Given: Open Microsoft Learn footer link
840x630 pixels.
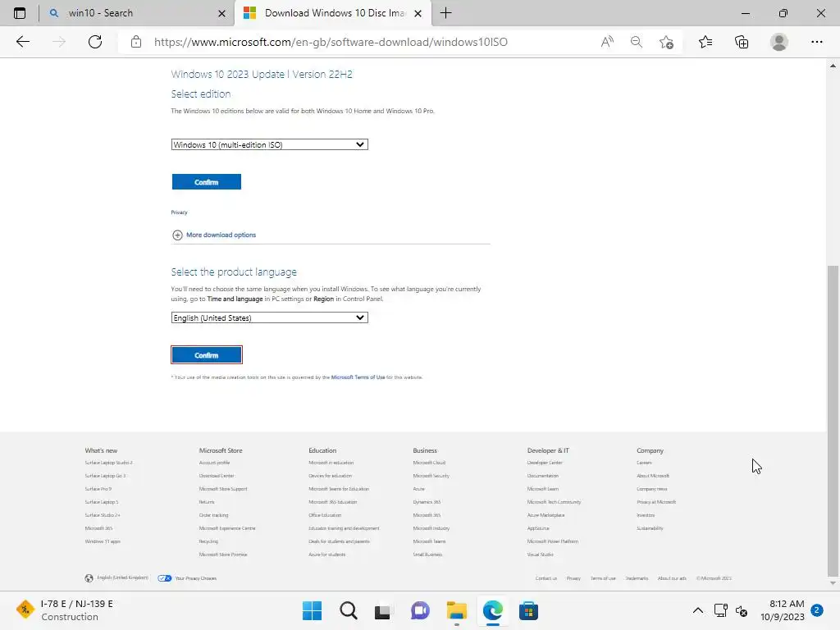Looking at the screenshot, I should [x=543, y=489].
